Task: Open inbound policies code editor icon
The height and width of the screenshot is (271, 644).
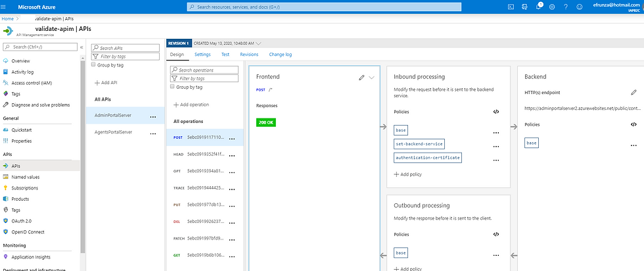Action: pyautogui.click(x=495, y=112)
